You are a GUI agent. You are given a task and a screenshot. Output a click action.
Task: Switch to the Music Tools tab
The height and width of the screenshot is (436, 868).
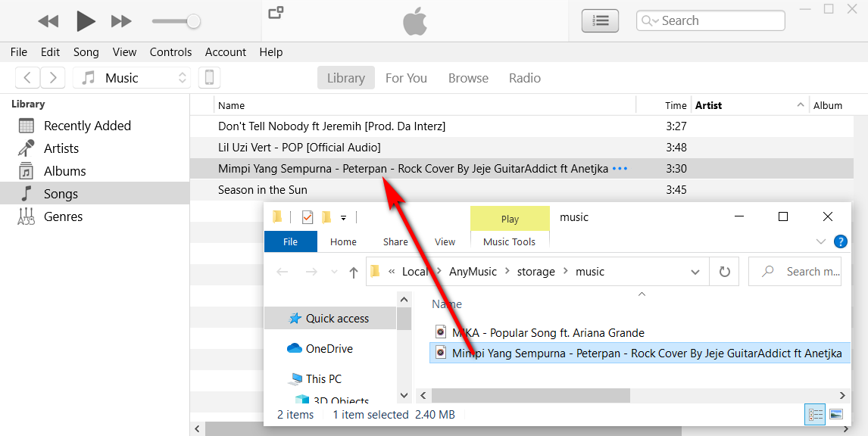[x=509, y=241]
